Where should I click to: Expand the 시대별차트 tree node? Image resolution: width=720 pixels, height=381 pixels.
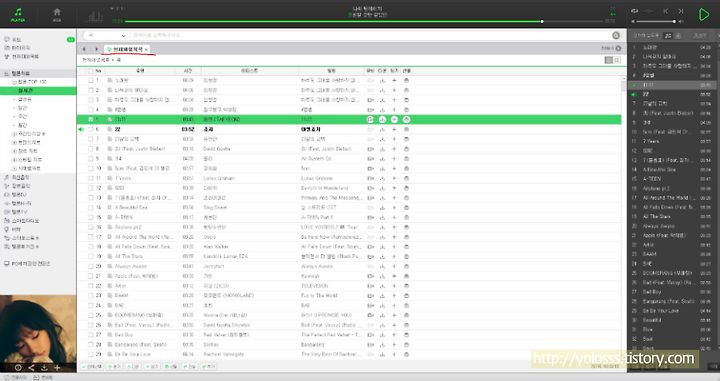coord(14,168)
